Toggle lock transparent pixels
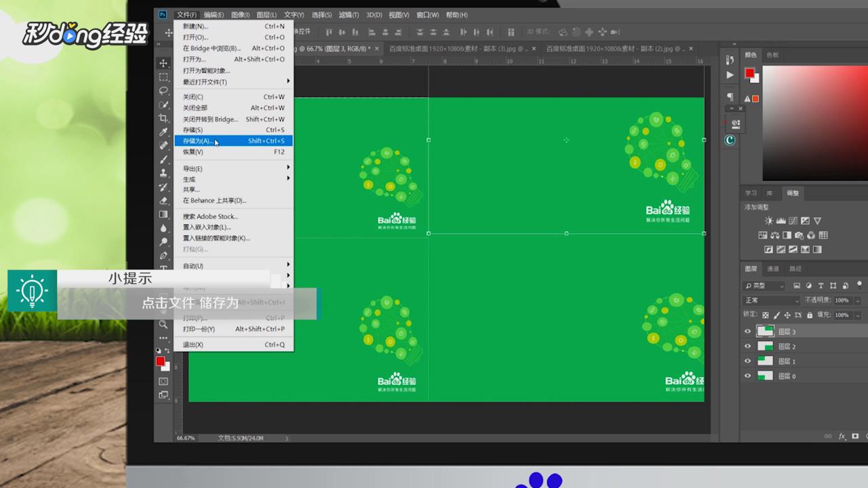This screenshot has width=868, height=488. (766, 315)
